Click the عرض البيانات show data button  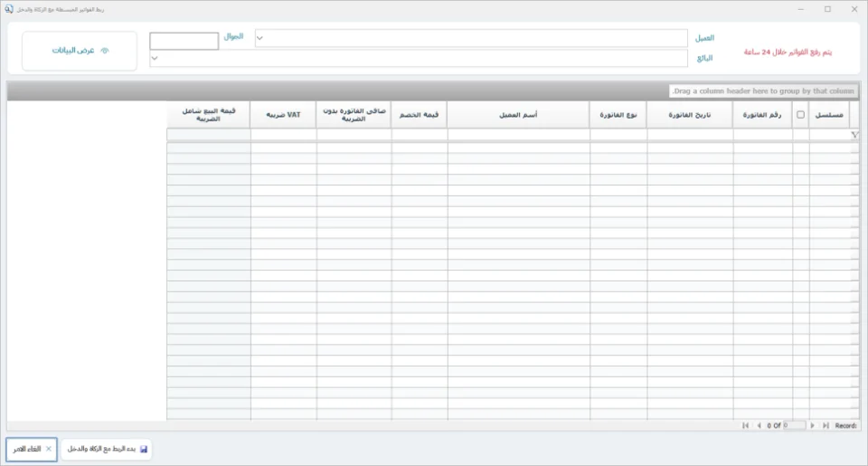pos(80,51)
